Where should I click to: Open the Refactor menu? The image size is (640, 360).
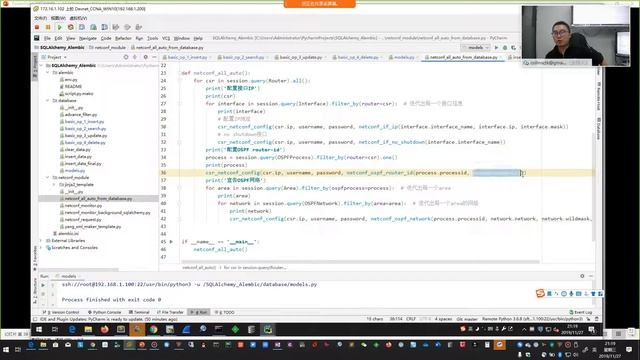coord(123,38)
